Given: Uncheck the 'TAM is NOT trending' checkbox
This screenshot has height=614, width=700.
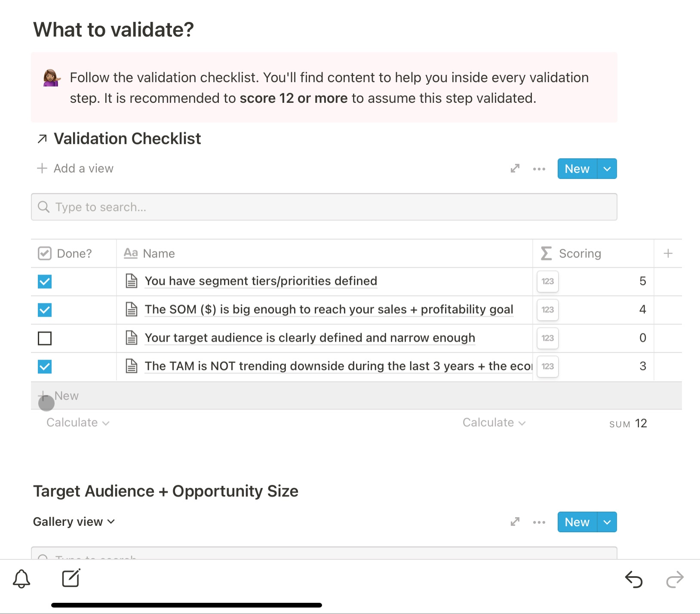Looking at the screenshot, I should (45, 367).
